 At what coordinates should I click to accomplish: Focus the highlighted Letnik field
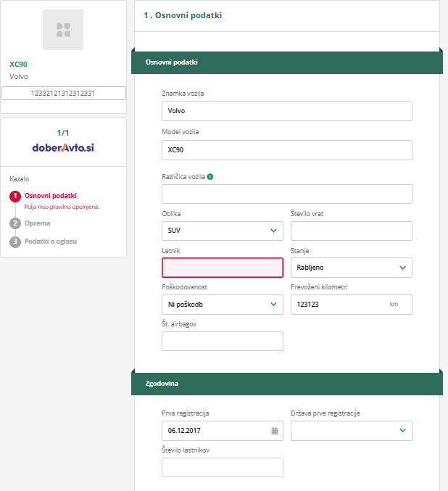coord(222,268)
